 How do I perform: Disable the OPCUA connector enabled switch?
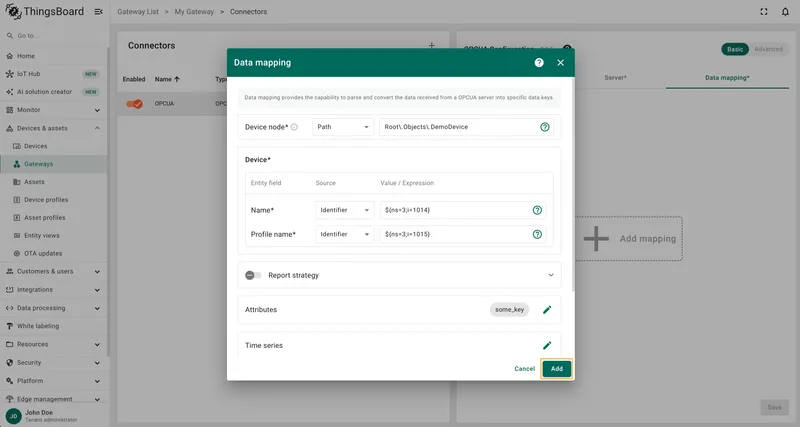pyautogui.click(x=135, y=104)
